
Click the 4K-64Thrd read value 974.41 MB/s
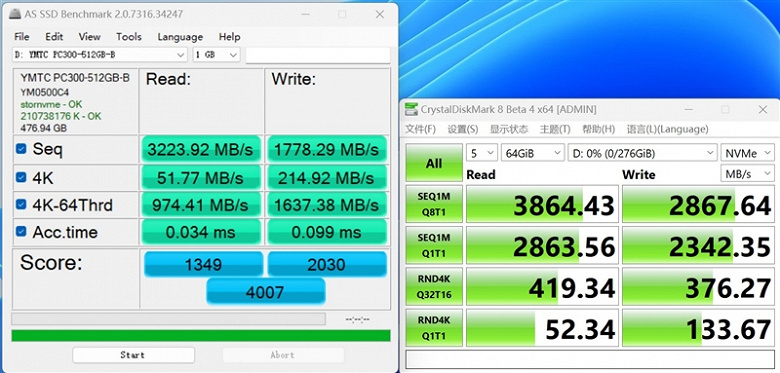click(x=200, y=204)
